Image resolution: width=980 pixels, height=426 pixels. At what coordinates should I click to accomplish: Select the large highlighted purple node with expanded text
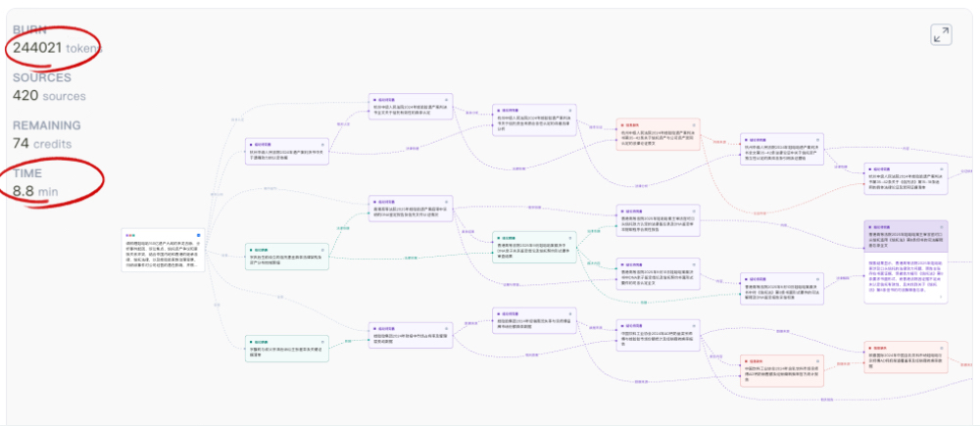[x=906, y=264]
